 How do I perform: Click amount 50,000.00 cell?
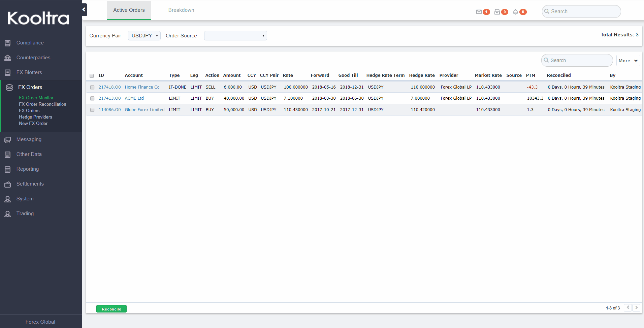[234, 109]
